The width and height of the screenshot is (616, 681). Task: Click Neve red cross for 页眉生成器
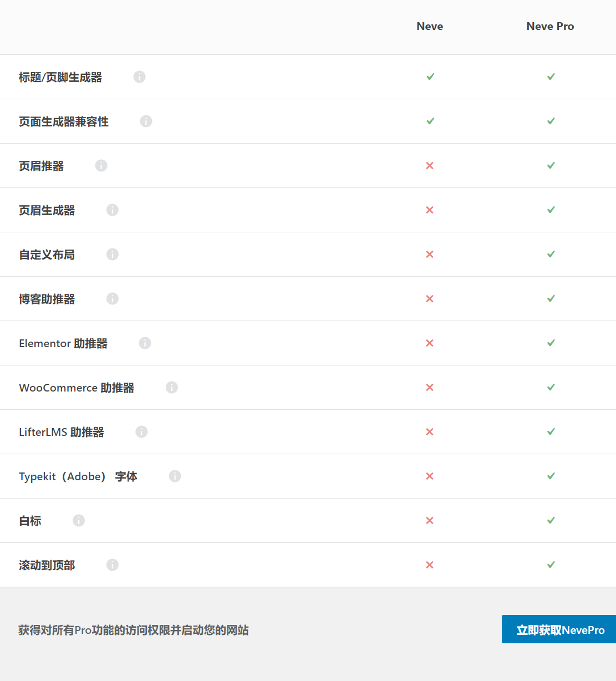430,210
